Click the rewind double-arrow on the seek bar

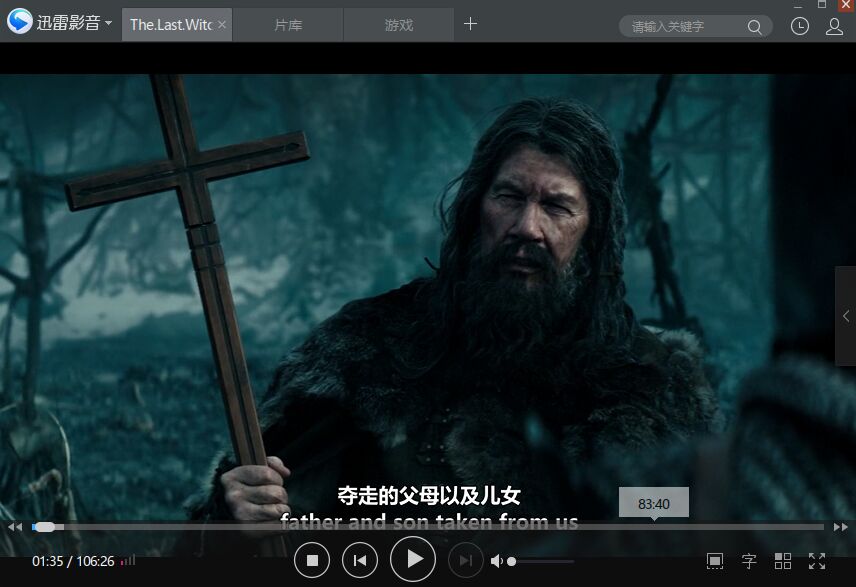click(15, 527)
